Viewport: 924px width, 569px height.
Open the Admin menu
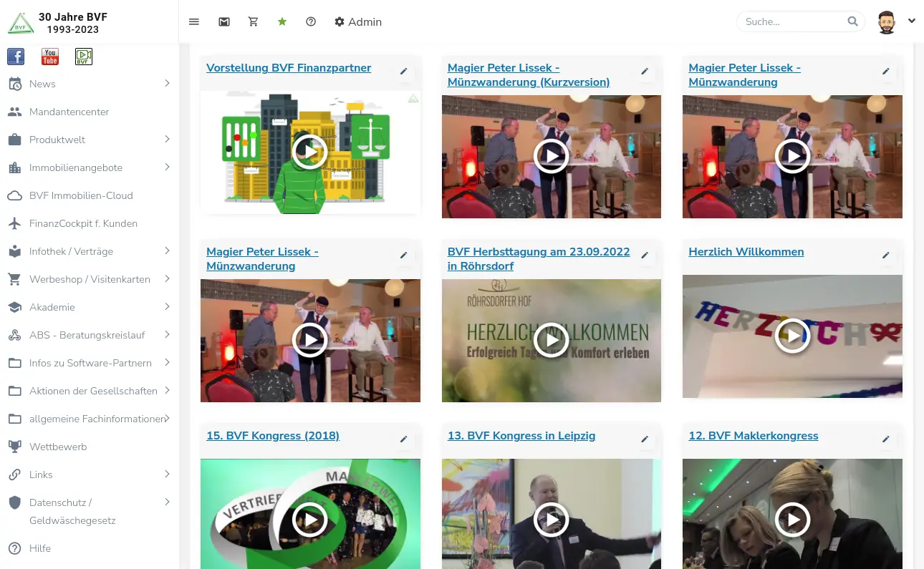coord(358,21)
